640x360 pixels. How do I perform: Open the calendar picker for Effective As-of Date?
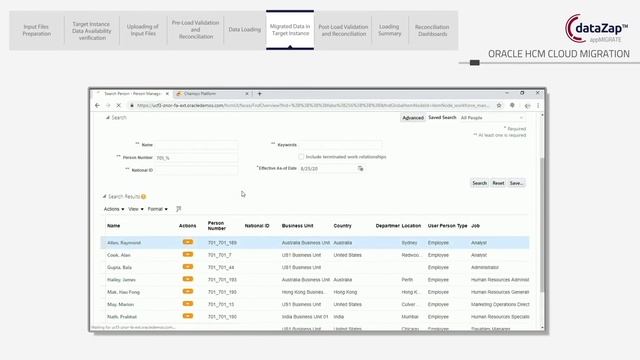click(x=360, y=168)
